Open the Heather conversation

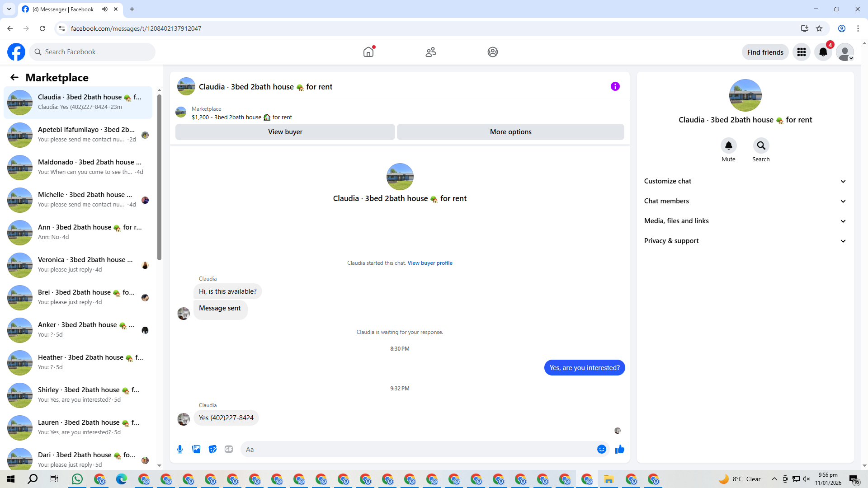coord(78,362)
